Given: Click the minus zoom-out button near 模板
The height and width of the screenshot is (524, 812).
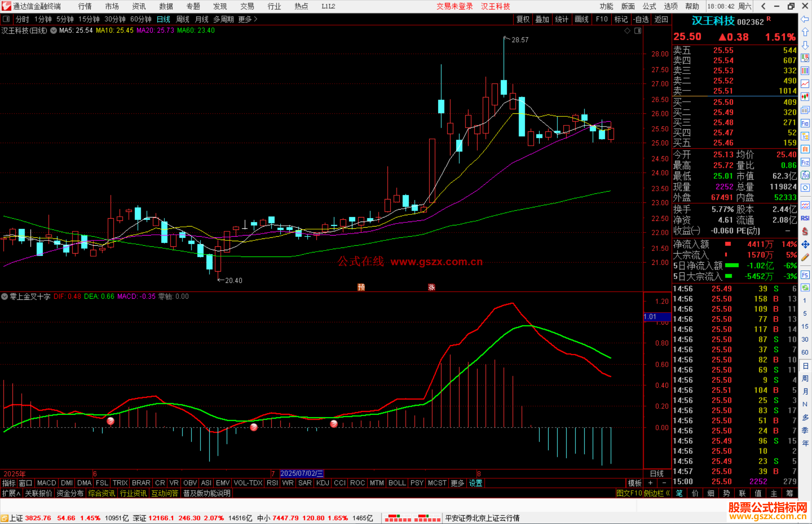Looking at the screenshot, I should coord(664,483).
